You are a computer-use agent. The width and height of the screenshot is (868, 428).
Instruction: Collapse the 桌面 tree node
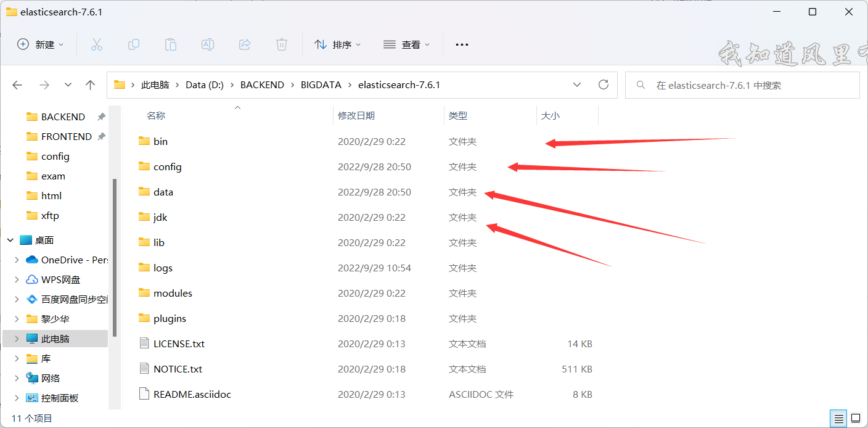[x=10, y=240]
